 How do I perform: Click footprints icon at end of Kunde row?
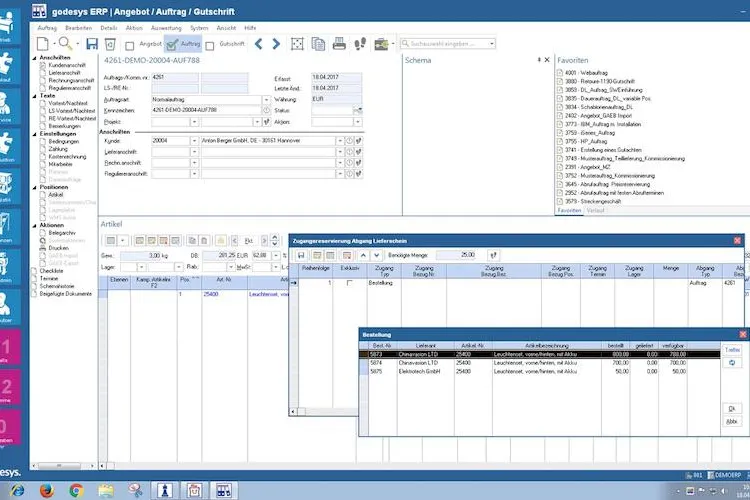coord(358,141)
